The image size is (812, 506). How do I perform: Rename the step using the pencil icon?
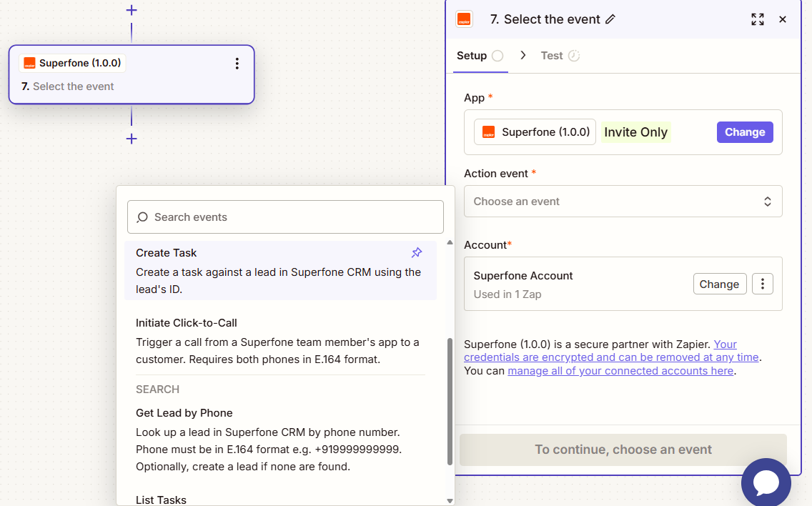point(610,19)
